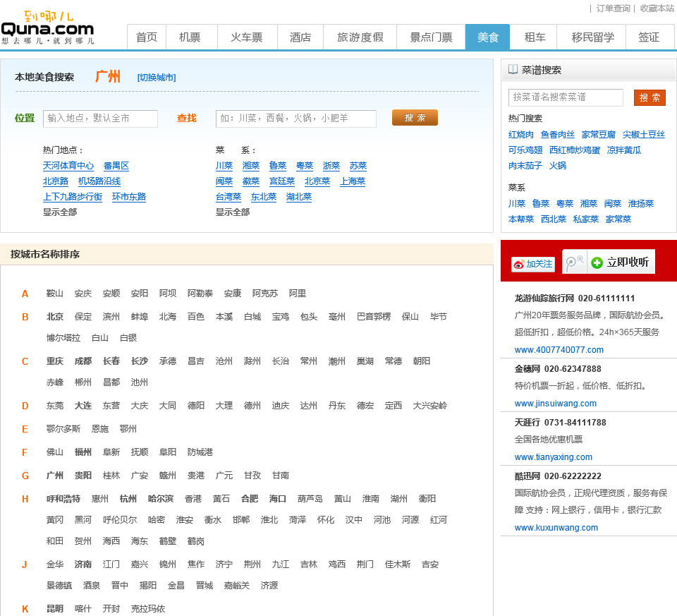The width and height of the screenshot is (677, 616).
Task: Click hot search 火锅
Action: [557, 166]
